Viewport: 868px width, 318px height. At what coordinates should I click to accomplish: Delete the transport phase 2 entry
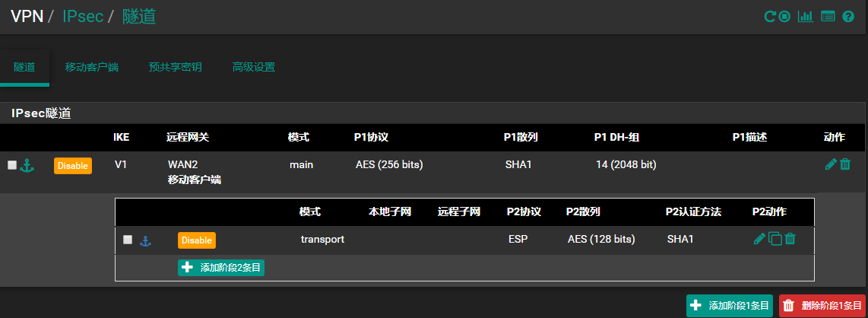tap(790, 239)
